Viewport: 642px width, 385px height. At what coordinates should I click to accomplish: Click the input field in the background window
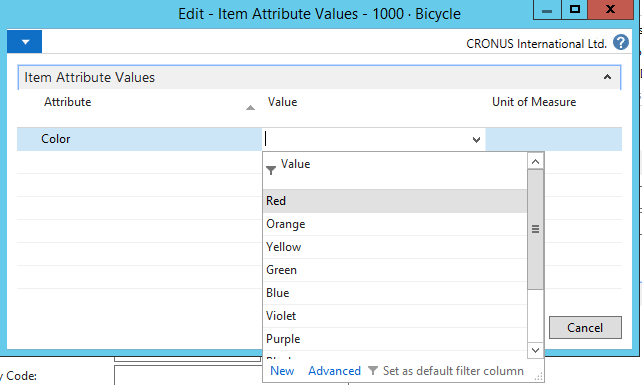coord(188,375)
